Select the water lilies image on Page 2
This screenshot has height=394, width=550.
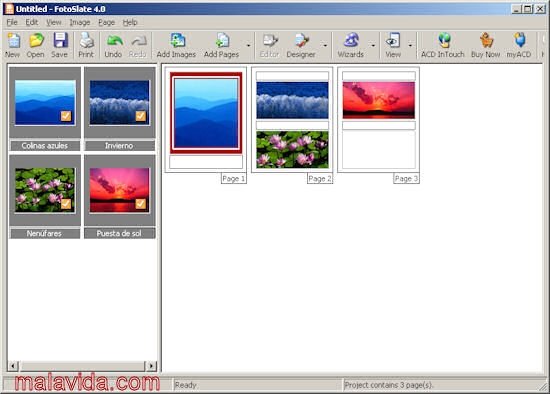coord(292,149)
